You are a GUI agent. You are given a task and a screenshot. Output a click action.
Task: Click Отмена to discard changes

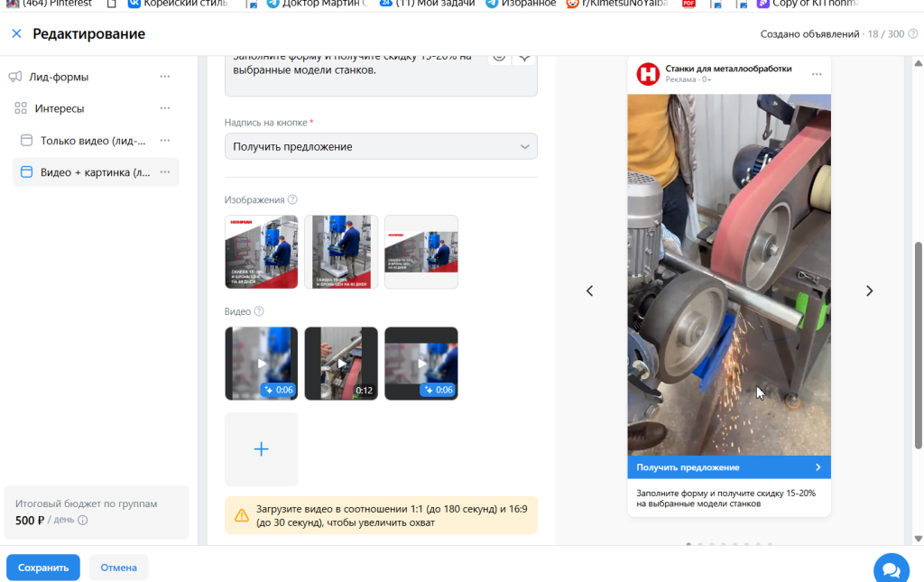(118, 568)
